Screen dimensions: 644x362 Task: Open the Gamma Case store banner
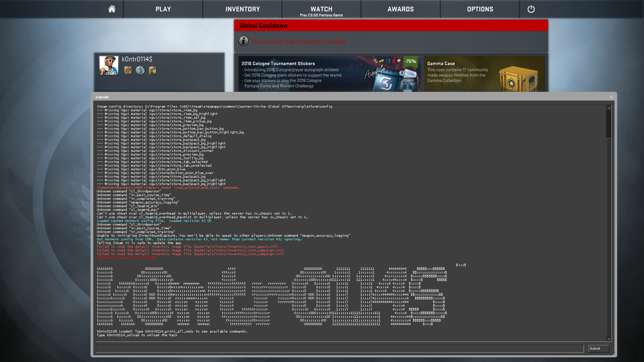(484, 74)
